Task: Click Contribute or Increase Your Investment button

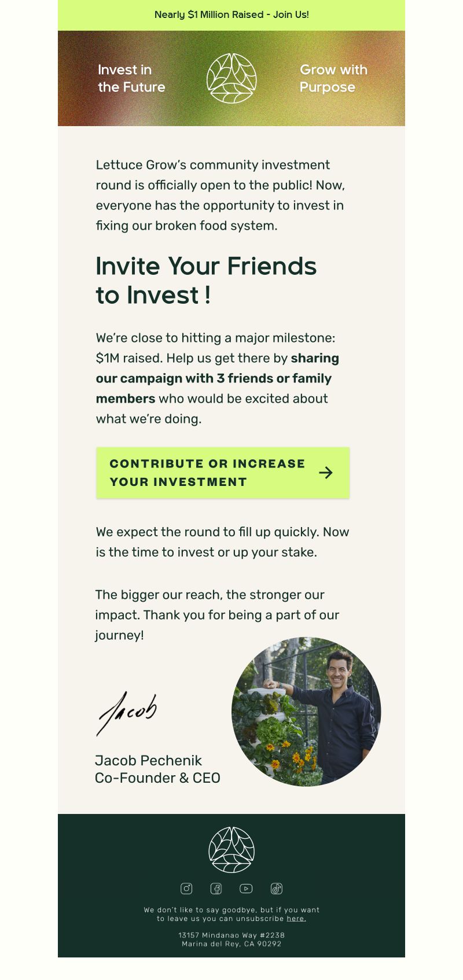Action: pos(223,473)
